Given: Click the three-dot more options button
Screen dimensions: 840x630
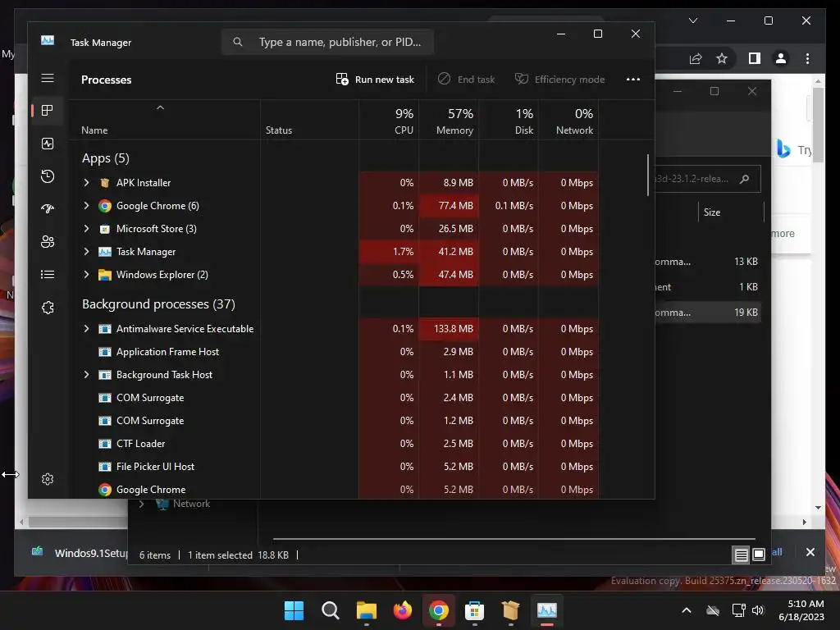Looking at the screenshot, I should 633,80.
